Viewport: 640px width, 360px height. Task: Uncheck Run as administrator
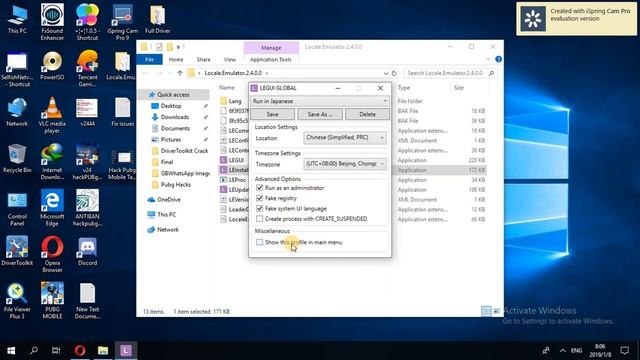pos(260,188)
